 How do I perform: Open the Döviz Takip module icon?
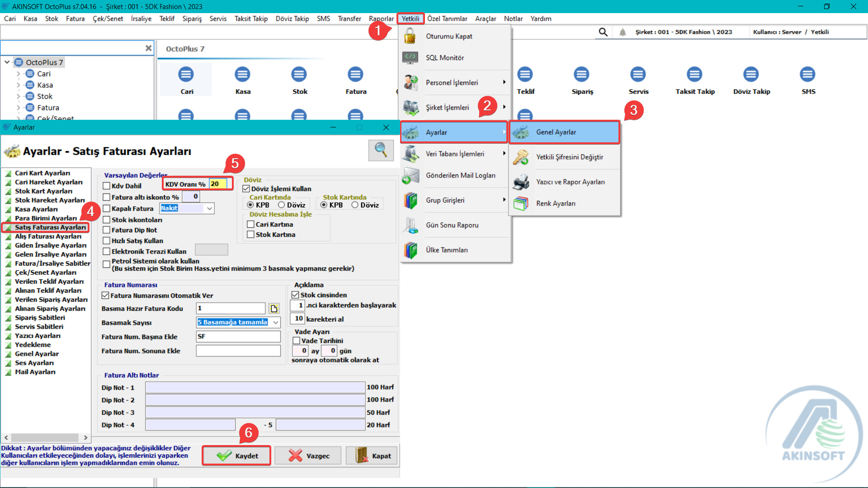pyautogui.click(x=751, y=75)
